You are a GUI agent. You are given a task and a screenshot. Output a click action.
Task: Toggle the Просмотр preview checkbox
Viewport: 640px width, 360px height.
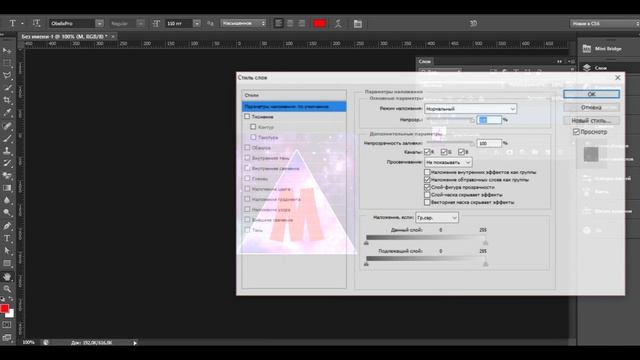coord(576,131)
